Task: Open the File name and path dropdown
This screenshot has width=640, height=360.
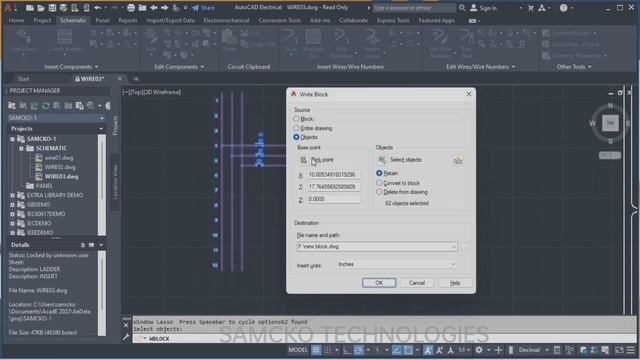Action: point(453,247)
